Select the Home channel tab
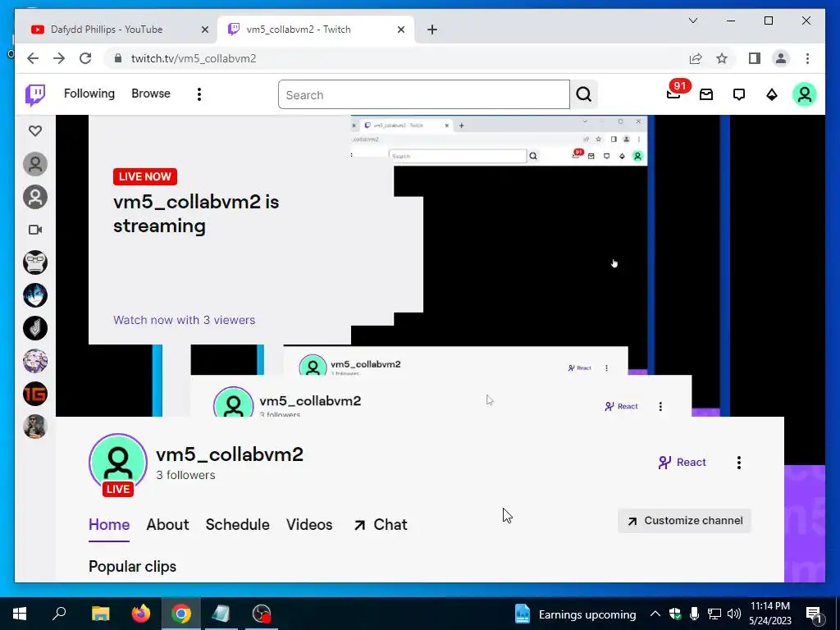840x630 pixels. [x=109, y=524]
